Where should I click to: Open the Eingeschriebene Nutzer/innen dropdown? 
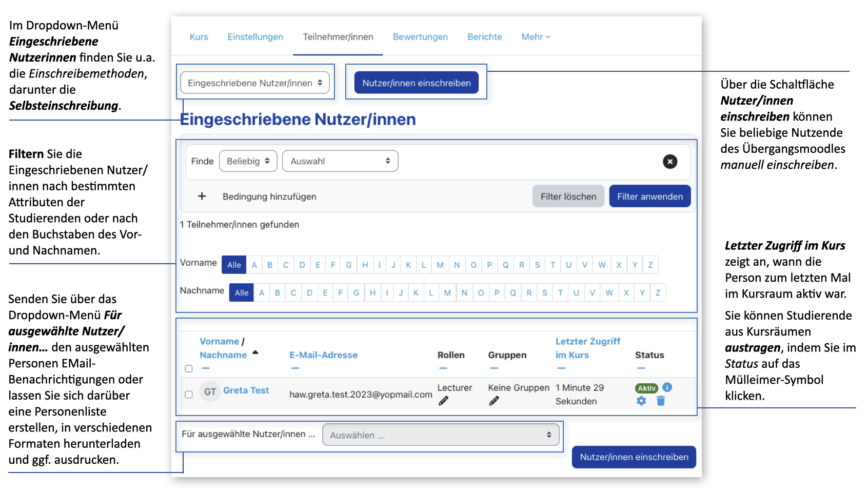(x=254, y=83)
